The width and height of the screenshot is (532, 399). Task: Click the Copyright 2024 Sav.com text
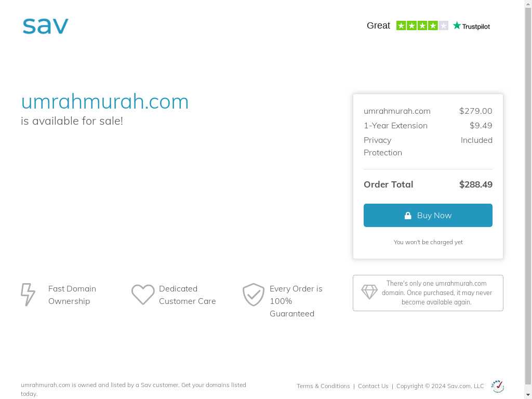(x=440, y=386)
